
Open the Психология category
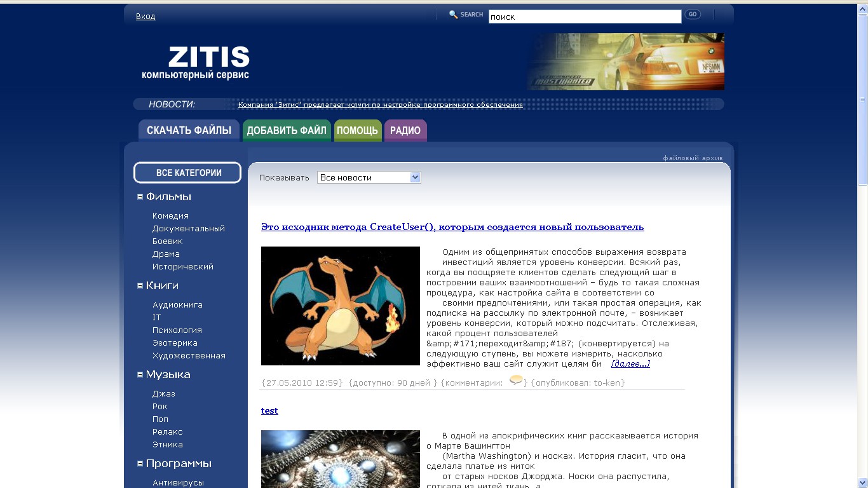click(177, 330)
